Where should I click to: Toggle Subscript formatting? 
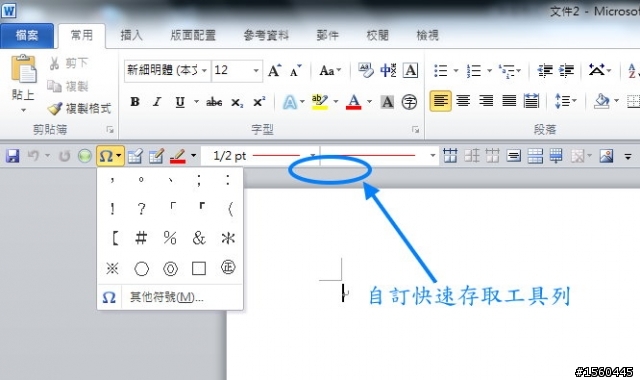237,102
